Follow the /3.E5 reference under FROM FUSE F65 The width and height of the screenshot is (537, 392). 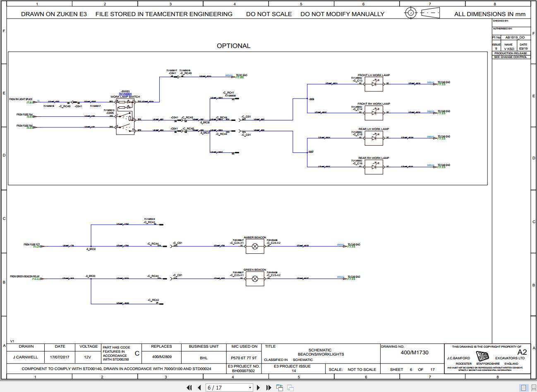30,128
